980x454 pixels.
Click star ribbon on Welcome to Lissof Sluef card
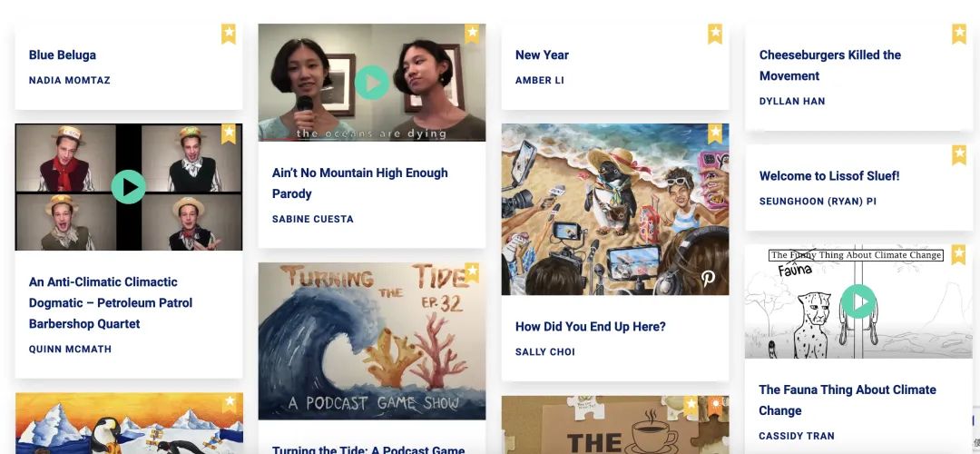click(959, 154)
